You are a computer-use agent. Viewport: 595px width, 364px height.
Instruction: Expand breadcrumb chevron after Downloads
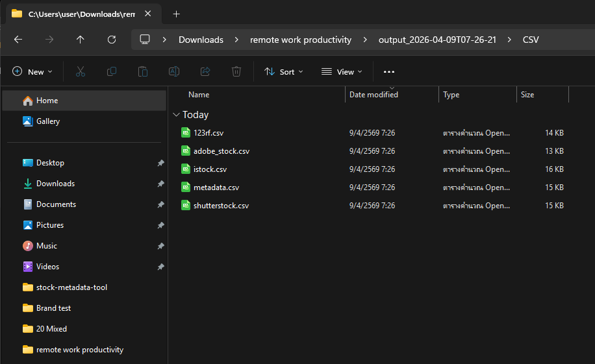(x=236, y=40)
